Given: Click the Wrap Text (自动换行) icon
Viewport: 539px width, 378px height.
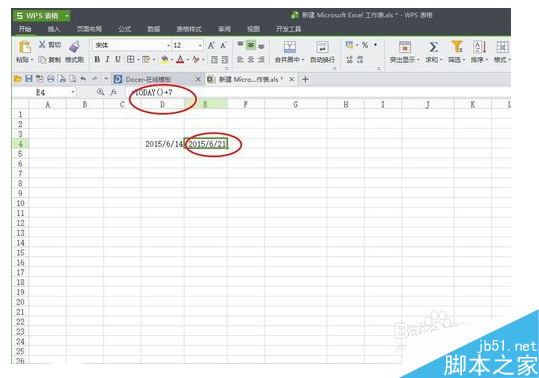Looking at the screenshot, I should click(x=322, y=47).
